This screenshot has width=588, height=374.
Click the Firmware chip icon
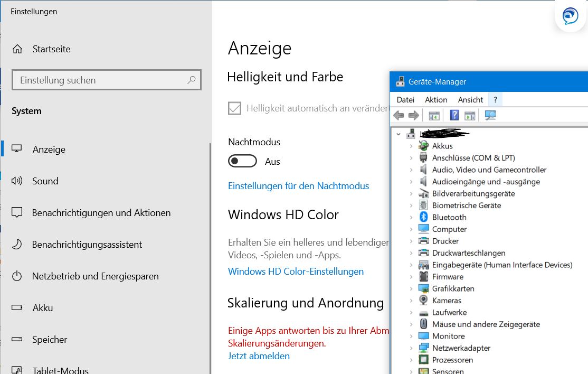click(423, 276)
